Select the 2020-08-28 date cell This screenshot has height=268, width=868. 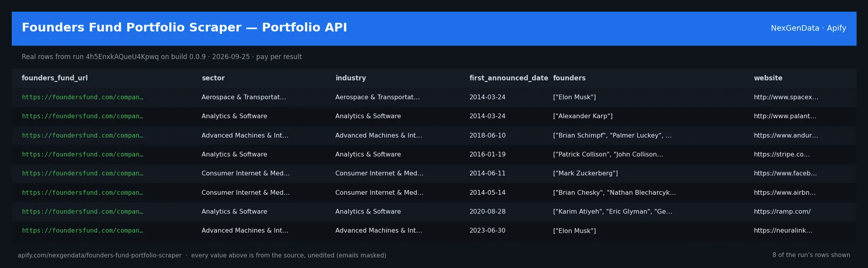[488, 212]
